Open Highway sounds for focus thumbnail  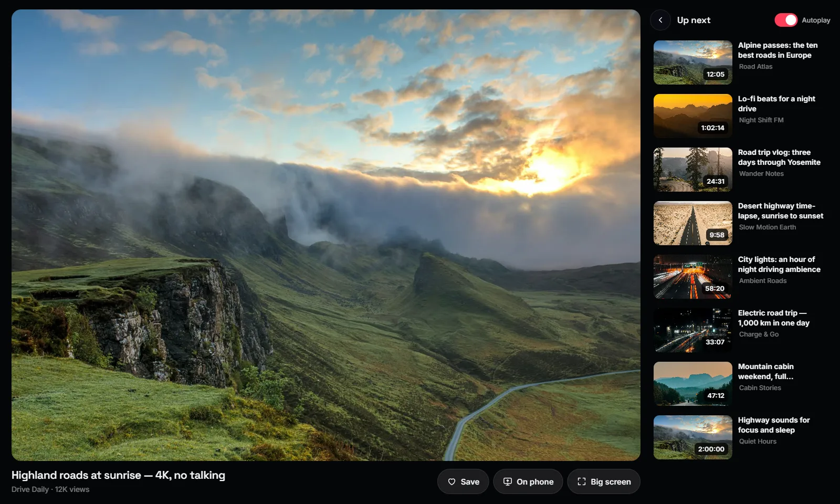[x=693, y=437]
